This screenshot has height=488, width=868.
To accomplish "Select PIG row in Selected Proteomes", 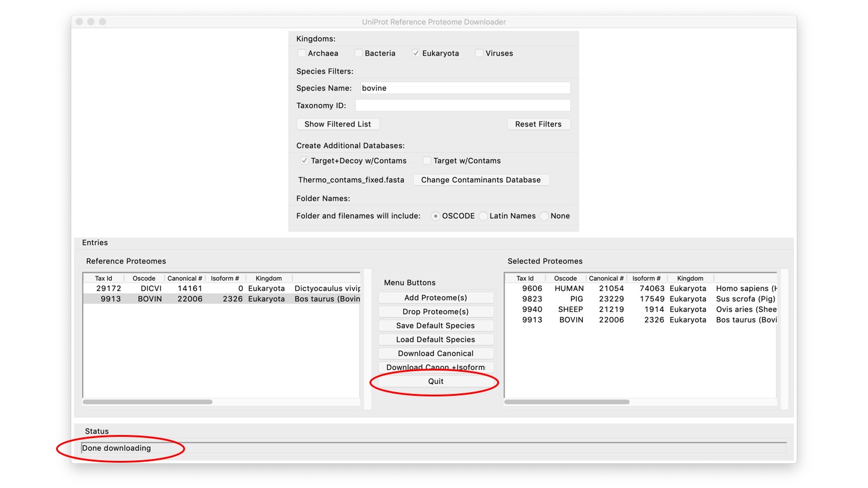I will tap(640, 299).
